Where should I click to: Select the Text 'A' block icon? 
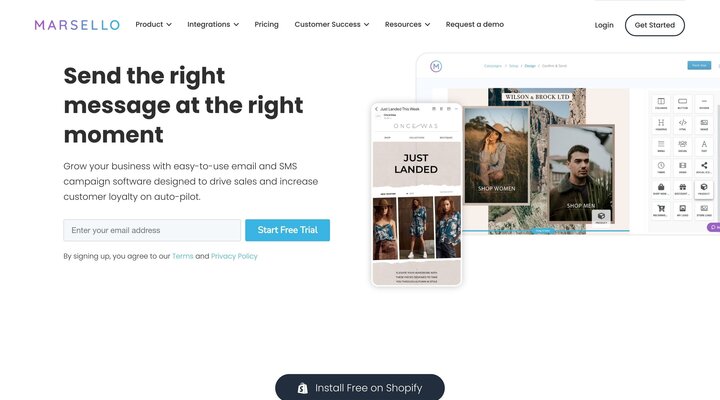point(704,146)
